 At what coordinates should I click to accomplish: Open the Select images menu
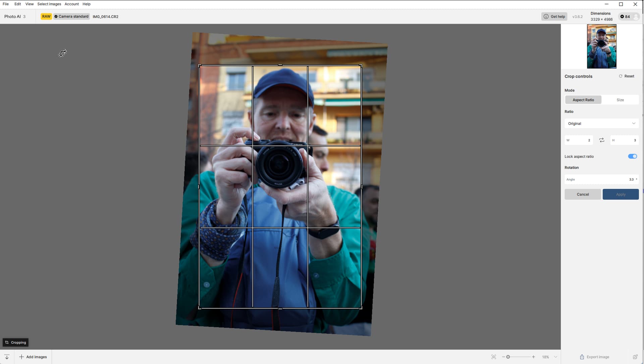[x=49, y=4]
